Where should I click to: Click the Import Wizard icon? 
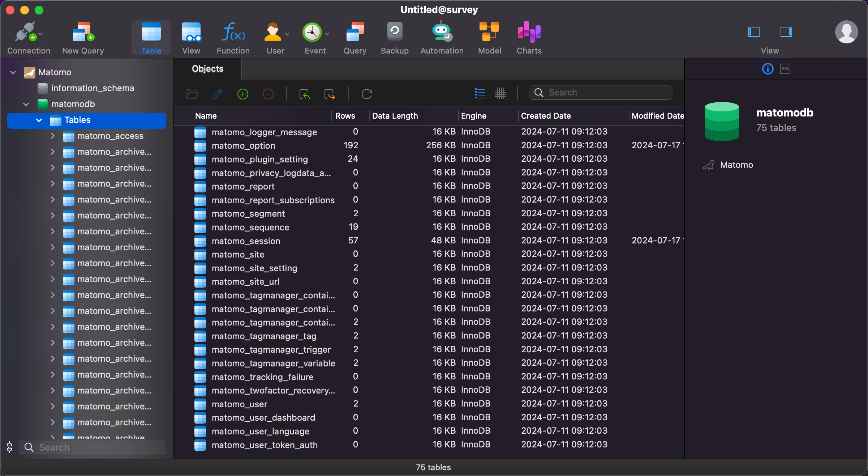(304, 94)
